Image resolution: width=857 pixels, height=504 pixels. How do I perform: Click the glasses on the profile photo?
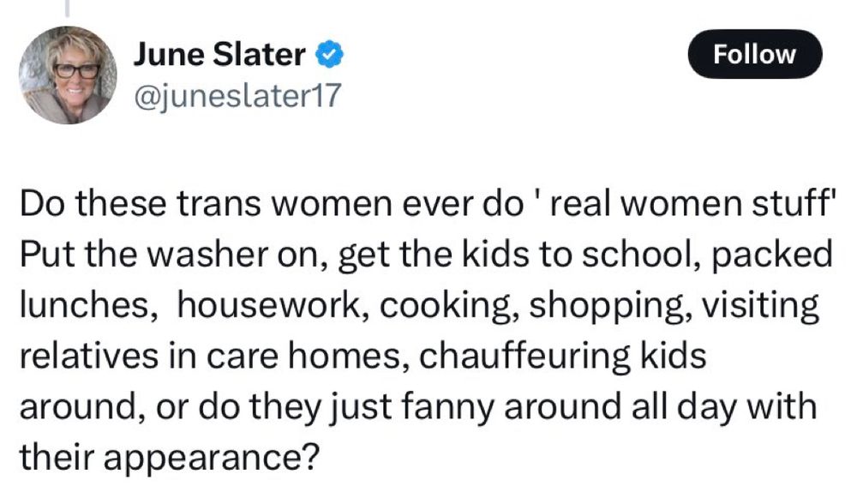pos(76,70)
